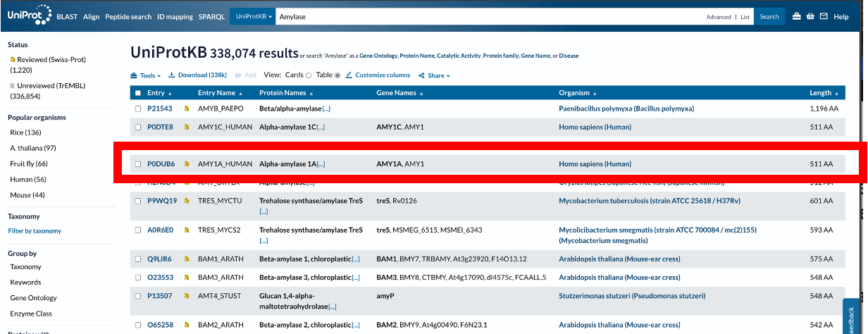Click the Swiss-Prot reviewed icon for P21543

187,109
